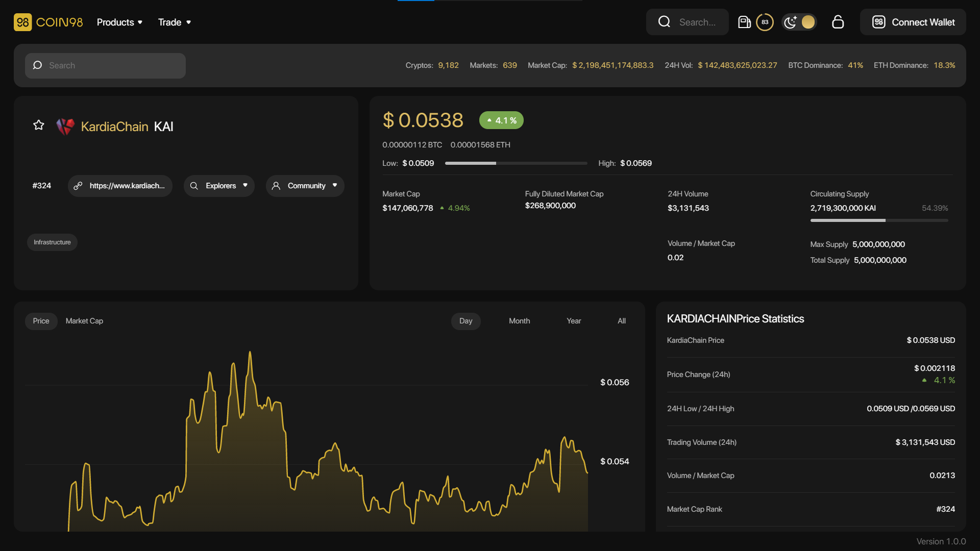The width and height of the screenshot is (980, 551).
Task: Toggle the dark mode theme switch
Action: [x=799, y=22]
